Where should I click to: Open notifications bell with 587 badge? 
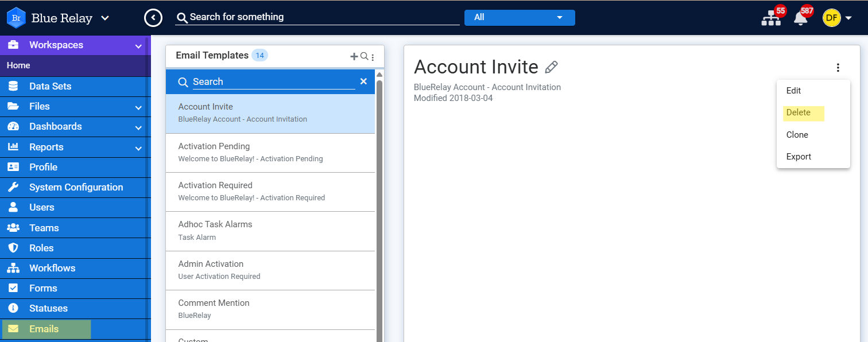[800, 18]
